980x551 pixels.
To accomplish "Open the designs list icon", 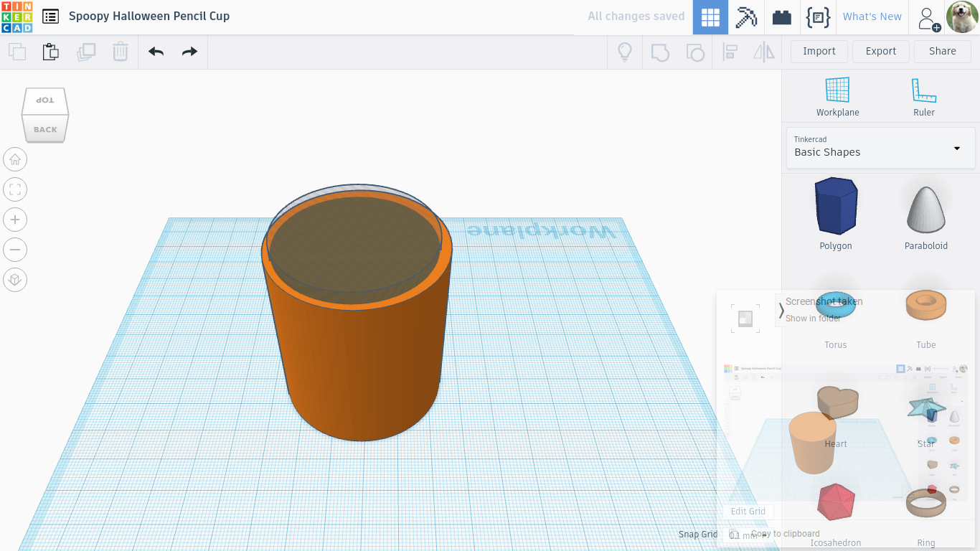I will [x=50, y=17].
